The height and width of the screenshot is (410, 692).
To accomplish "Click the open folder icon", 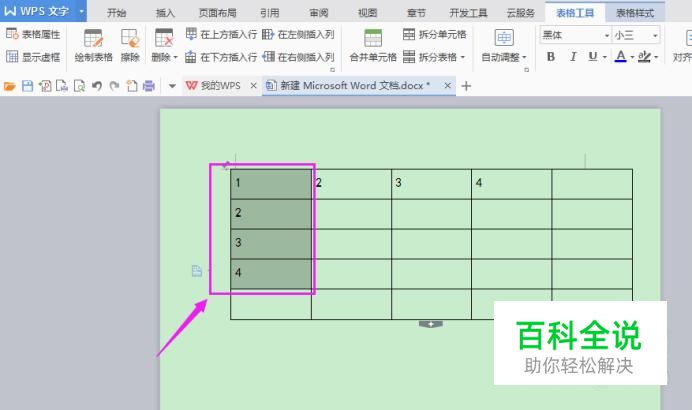I will click(10, 86).
